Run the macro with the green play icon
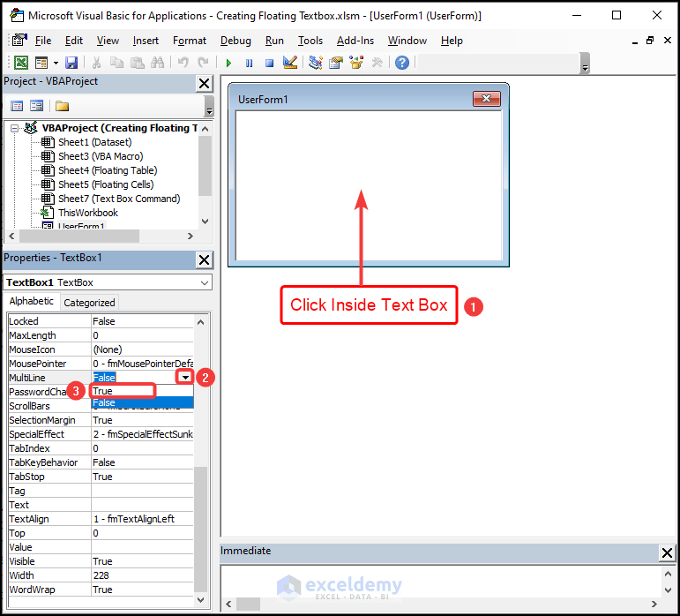 click(228, 64)
